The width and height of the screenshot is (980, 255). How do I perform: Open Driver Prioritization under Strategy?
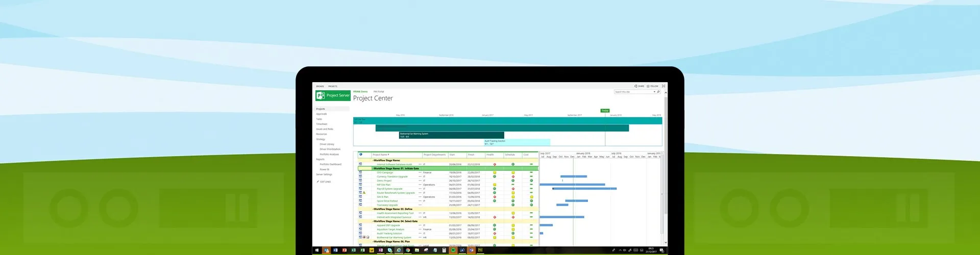330,149
